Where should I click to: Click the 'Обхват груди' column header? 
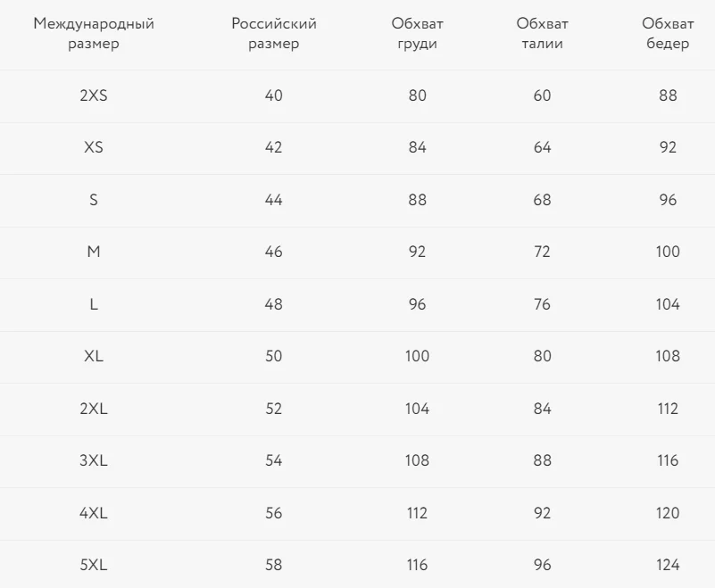pyautogui.click(x=417, y=33)
